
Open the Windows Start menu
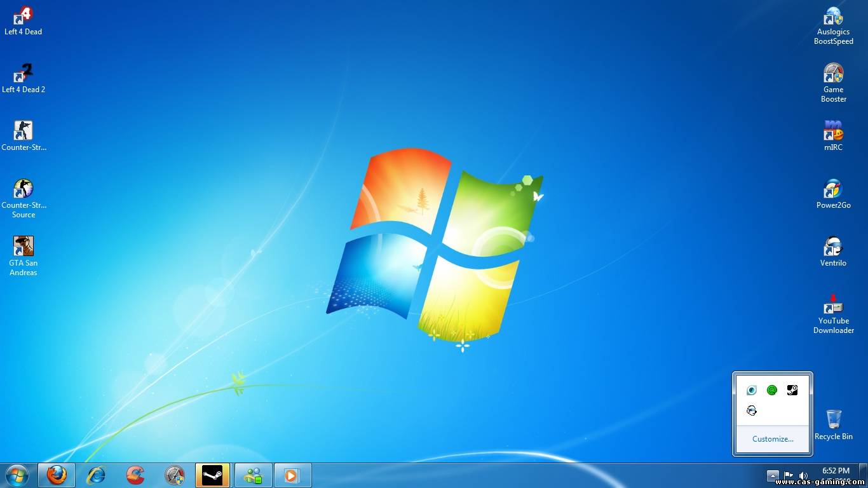pos(17,475)
